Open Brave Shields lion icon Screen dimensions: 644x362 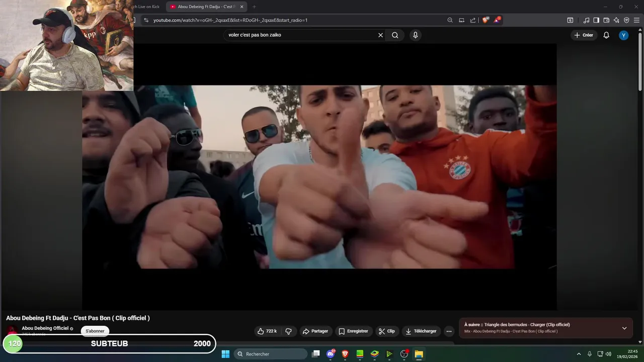486,20
